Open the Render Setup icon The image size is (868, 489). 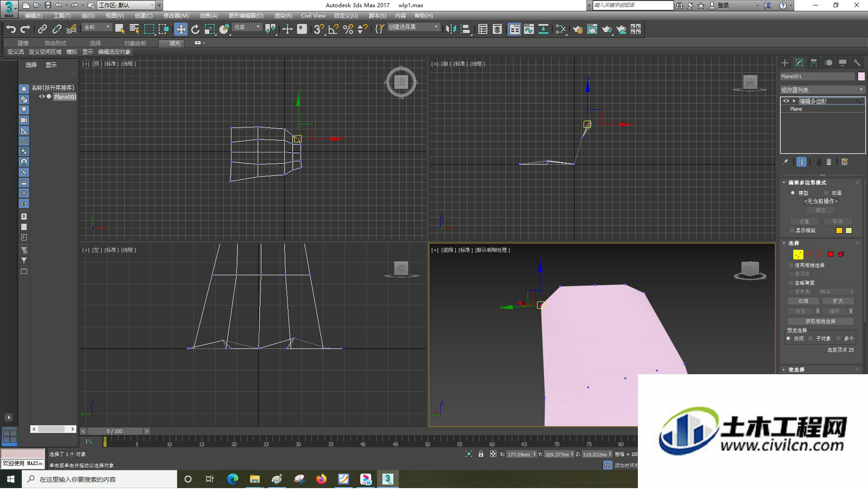pos(578,29)
